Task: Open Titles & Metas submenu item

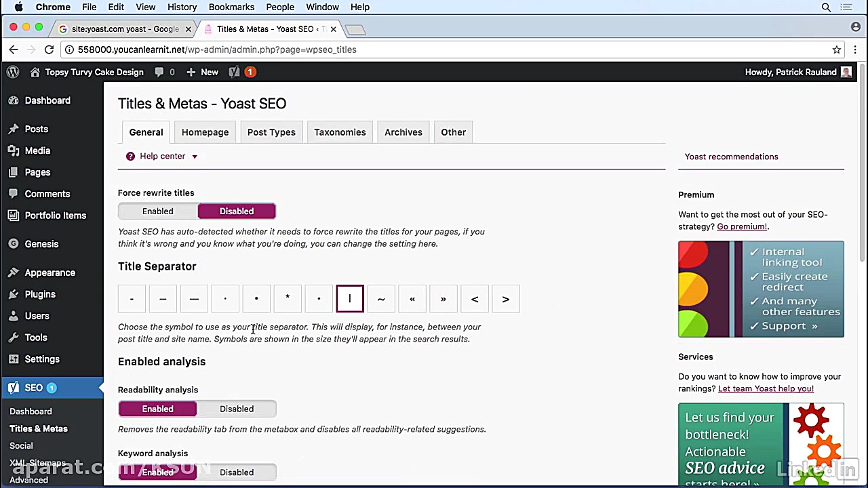Action: (x=39, y=428)
